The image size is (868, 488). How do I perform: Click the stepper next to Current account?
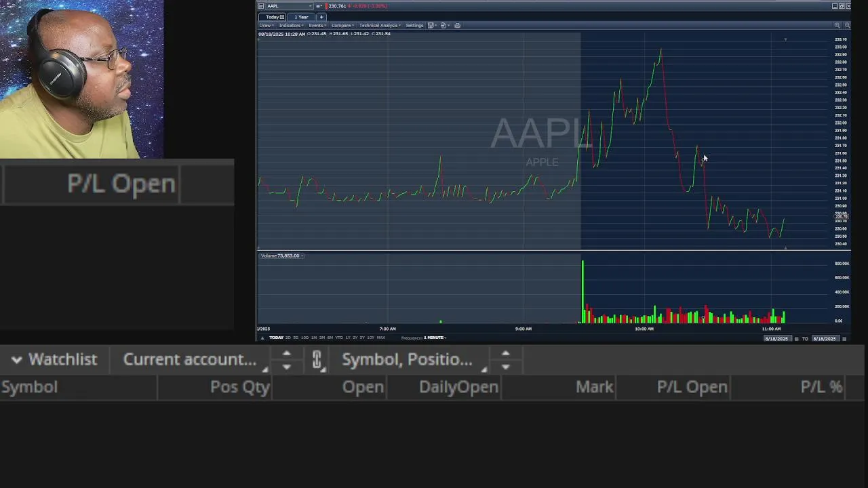(x=286, y=360)
